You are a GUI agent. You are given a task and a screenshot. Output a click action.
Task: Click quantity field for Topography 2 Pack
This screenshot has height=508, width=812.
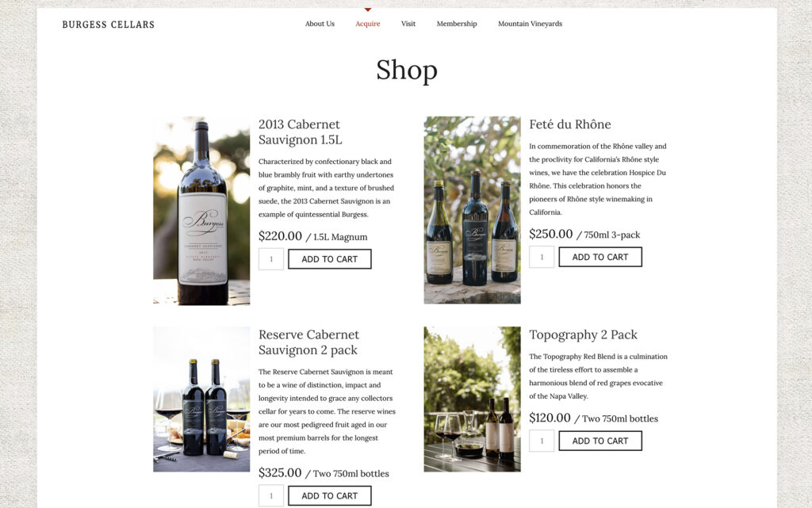(542, 441)
